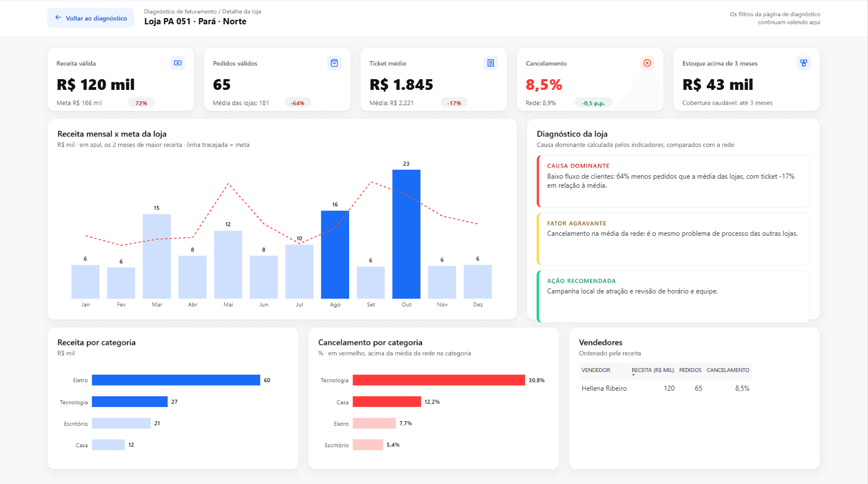Click the Casa bar in Cancelamento por categoria
The width and height of the screenshot is (868, 484).
387,402
